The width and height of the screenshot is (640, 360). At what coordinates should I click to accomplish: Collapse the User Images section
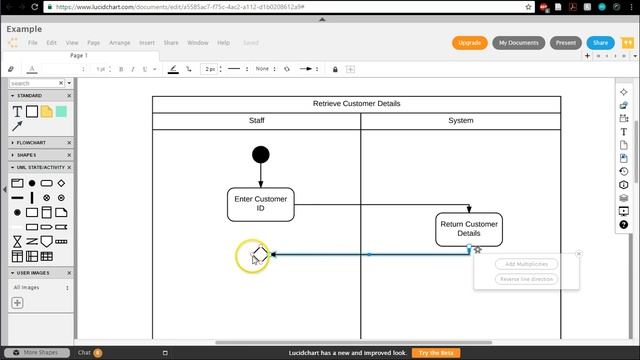point(13,273)
